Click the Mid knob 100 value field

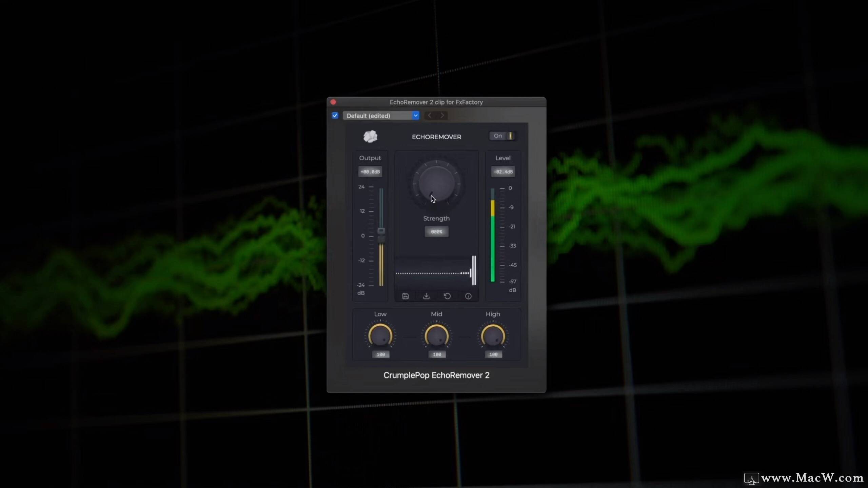click(437, 354)
